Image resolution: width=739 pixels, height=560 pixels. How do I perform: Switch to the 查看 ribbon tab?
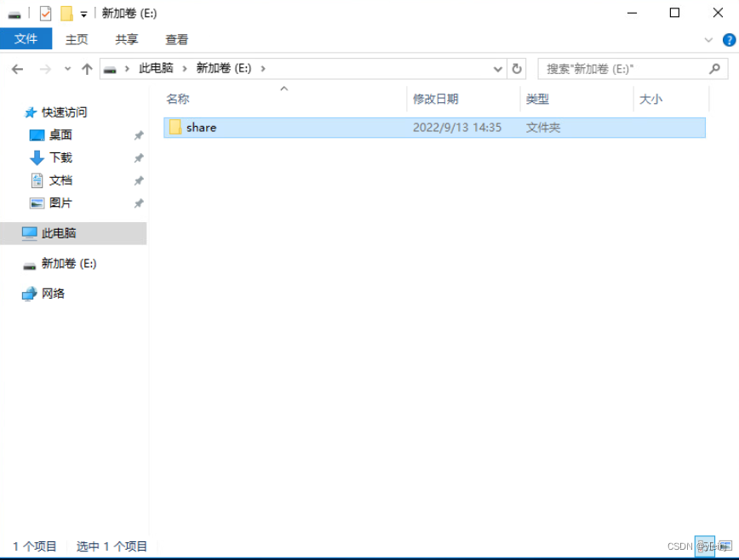point(176,39)
